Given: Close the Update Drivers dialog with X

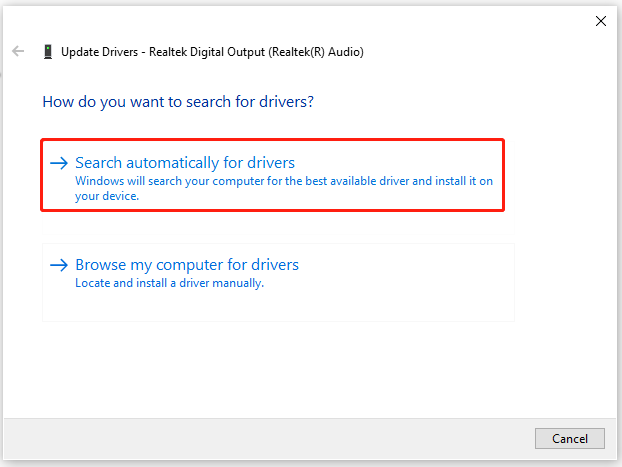Looking at the screenshot, I should tap(601, 21).
